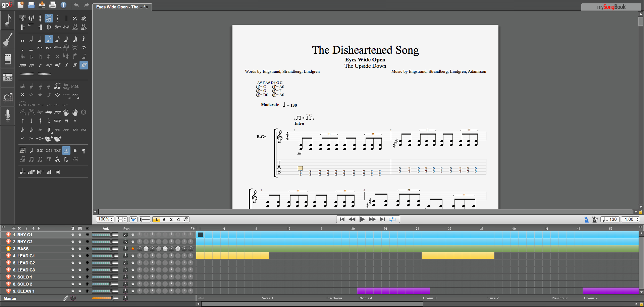Select the 8va octave marking tool
The height and width of the screenshot is (307, 644).
(x=58, y=27)
